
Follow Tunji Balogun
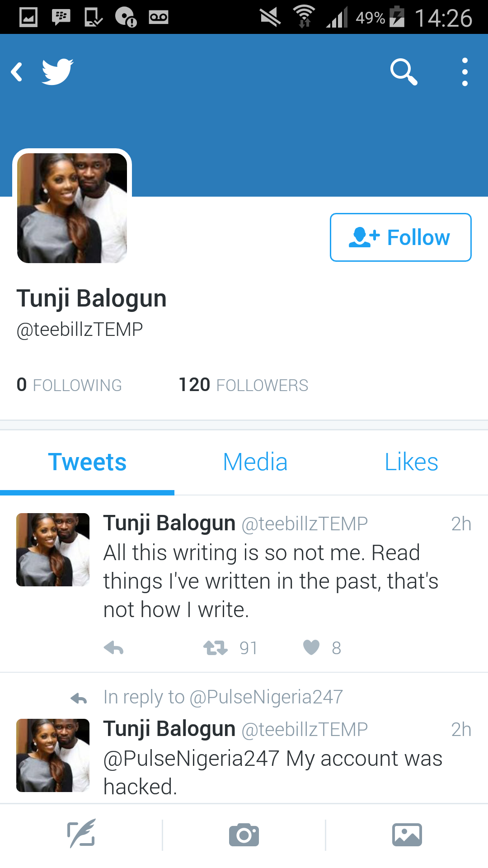pos(401,237)
